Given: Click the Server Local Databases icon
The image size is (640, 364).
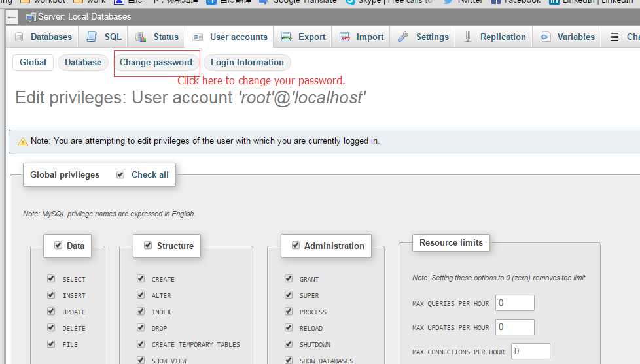Looking at the screenshot, I should pyautogui.click(x=31, y=17).
